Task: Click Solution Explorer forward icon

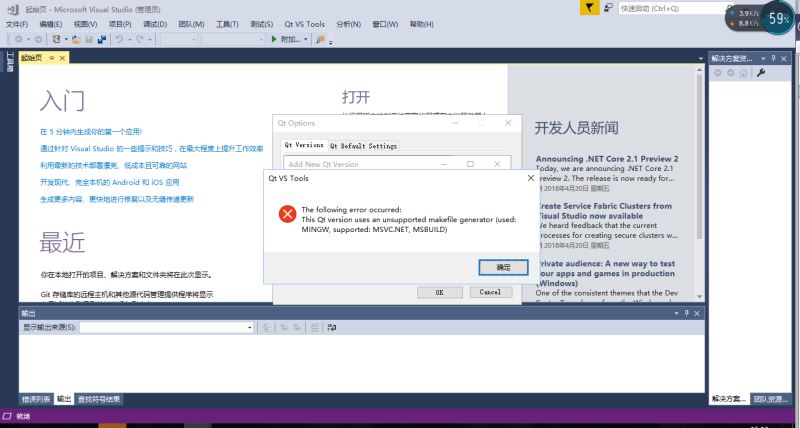Action: (730, 73)
